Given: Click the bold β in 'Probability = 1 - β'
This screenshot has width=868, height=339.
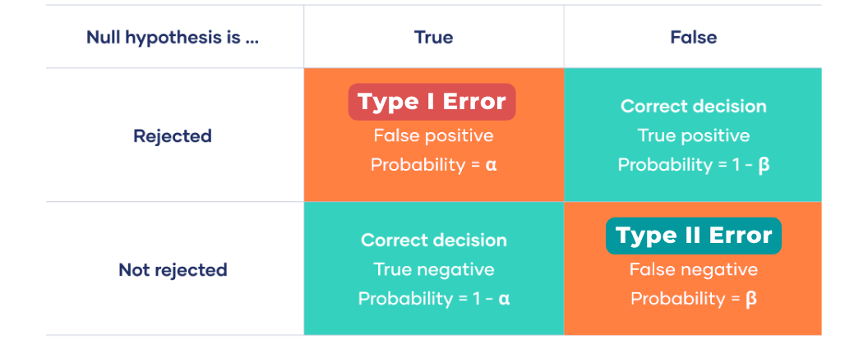Looking at the screenshot, I should pos(764,165).
